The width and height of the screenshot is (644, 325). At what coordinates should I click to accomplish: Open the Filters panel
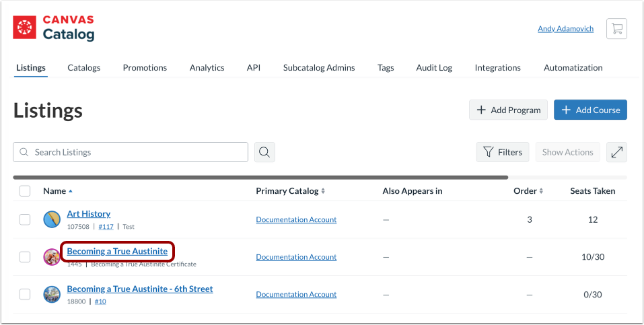[503, 152]
